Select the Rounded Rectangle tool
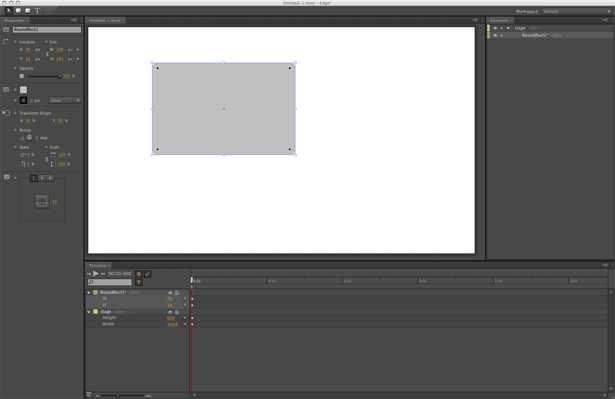This screenshot has width=615, height=399. point(27,11)
